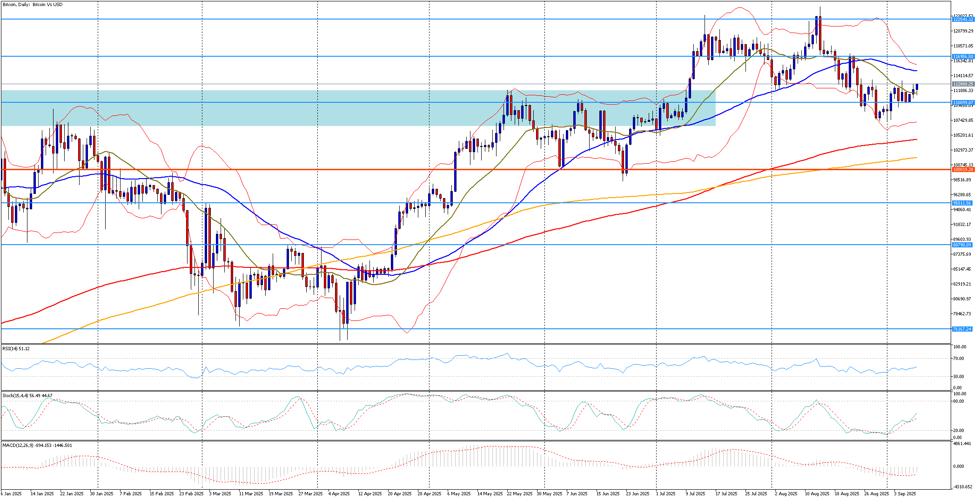Screen dimensions: 980x499
Task: Click the MACD 0.000 zero level label
Action: click(959, 466)
